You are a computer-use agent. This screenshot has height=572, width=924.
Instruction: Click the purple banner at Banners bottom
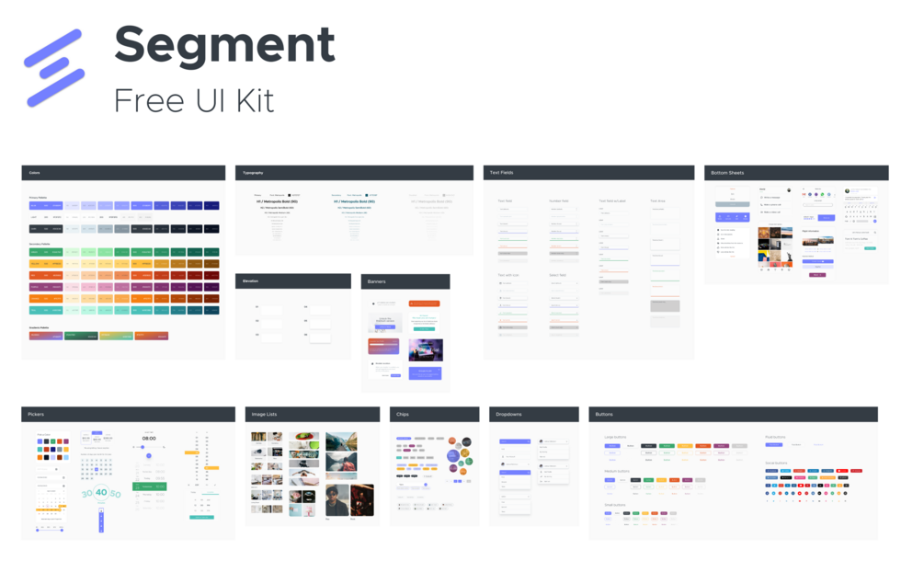coord(426,372)
